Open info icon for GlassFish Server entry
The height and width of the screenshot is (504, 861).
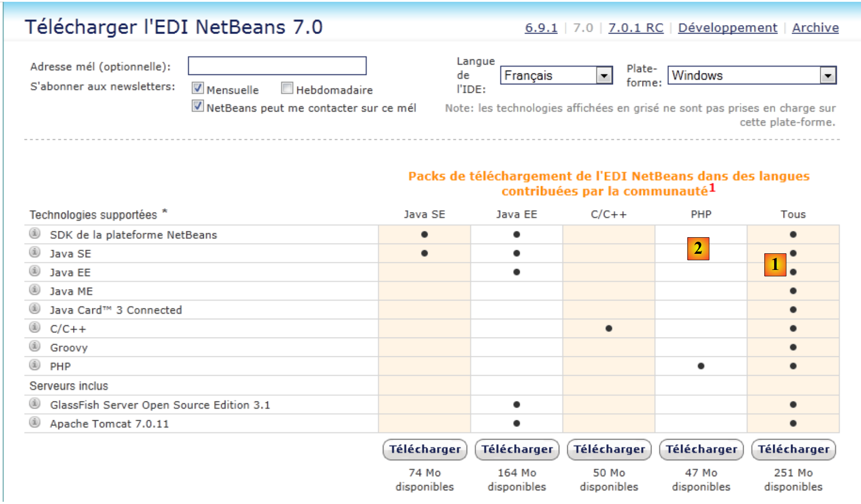34,403
